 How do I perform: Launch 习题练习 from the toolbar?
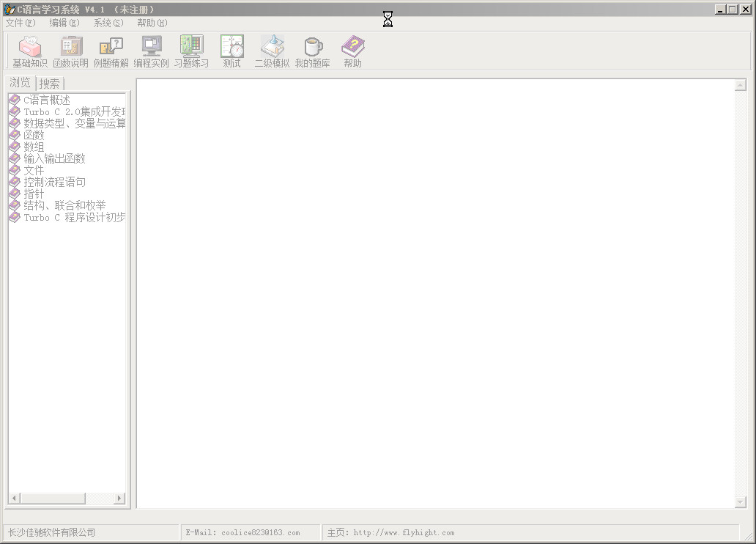pos(191,51)
